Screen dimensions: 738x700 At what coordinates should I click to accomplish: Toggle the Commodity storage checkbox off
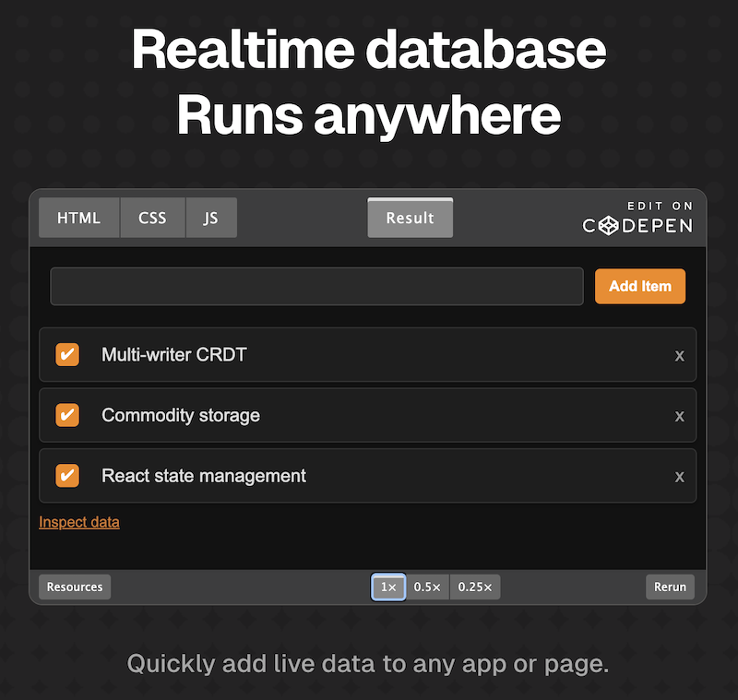point(66,415)
